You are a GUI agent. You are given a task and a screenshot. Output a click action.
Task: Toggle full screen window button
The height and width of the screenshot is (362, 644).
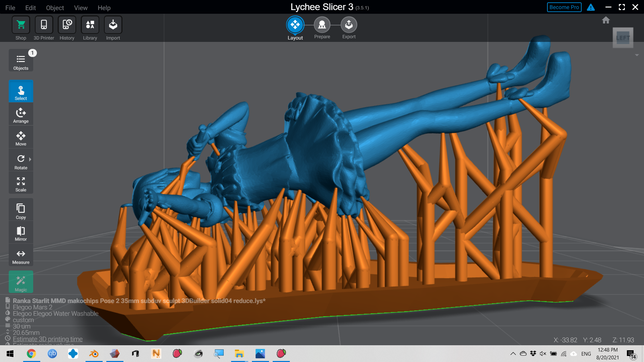(622, 7)
